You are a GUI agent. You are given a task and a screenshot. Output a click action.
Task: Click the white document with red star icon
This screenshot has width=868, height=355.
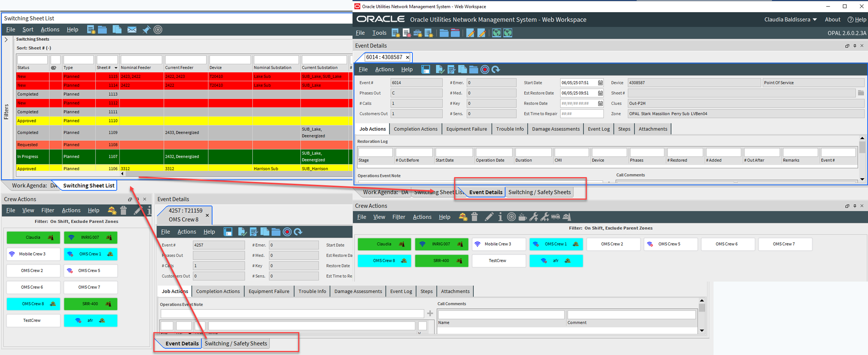point(407,33)
